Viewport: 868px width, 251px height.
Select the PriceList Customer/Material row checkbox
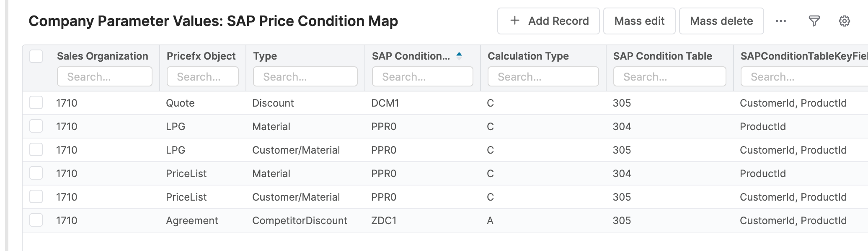pyautogui.click(x=36, y=197)
